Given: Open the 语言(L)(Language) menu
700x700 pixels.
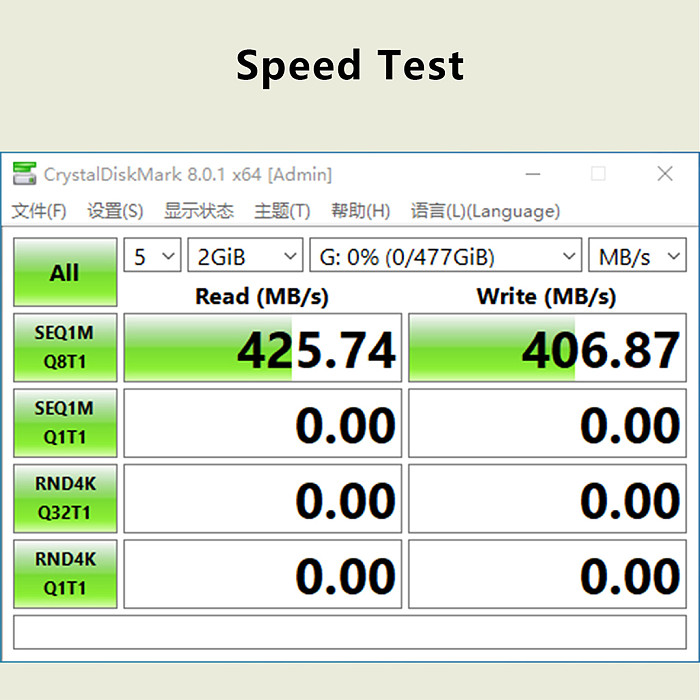Looking at the screenshot, I should (485, 211).
